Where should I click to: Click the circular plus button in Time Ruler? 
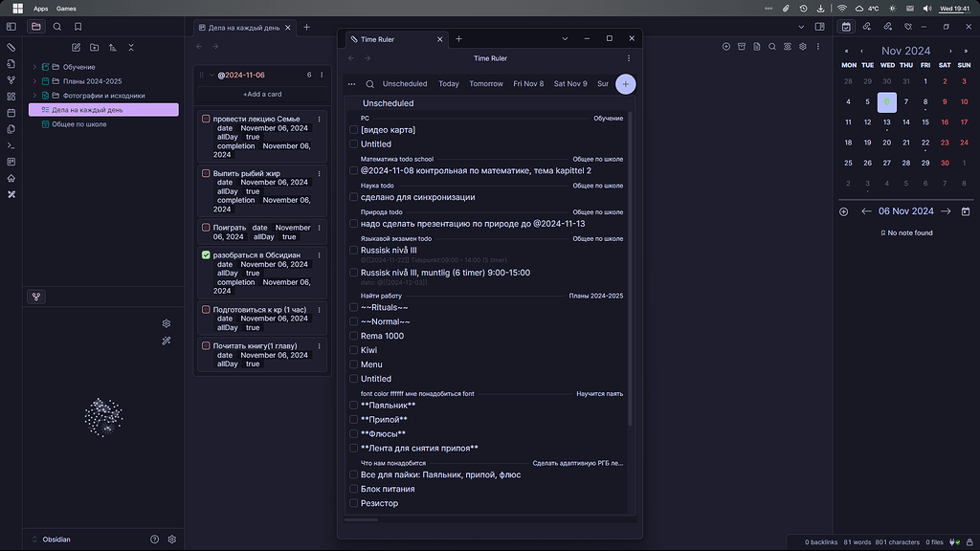(x=625, y=84)
